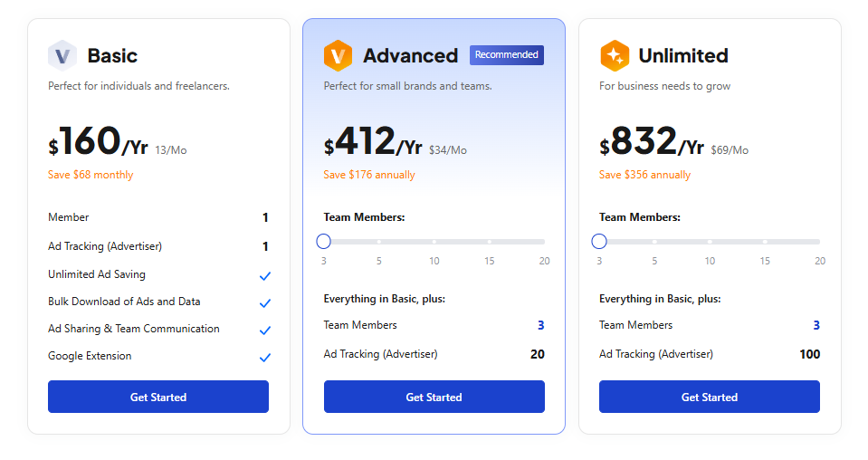
Task: Click the Advanced plan $412/Yr price
Action: (373, 141)
